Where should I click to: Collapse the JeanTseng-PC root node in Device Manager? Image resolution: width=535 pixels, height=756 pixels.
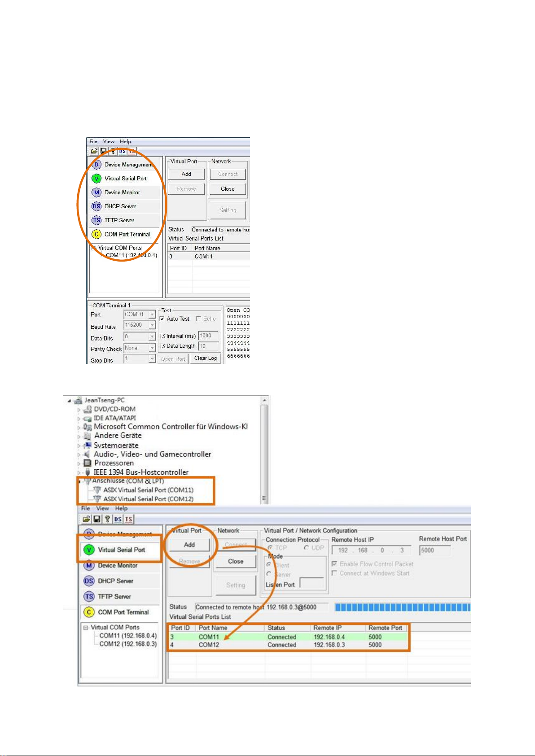[x=70, y=401]
